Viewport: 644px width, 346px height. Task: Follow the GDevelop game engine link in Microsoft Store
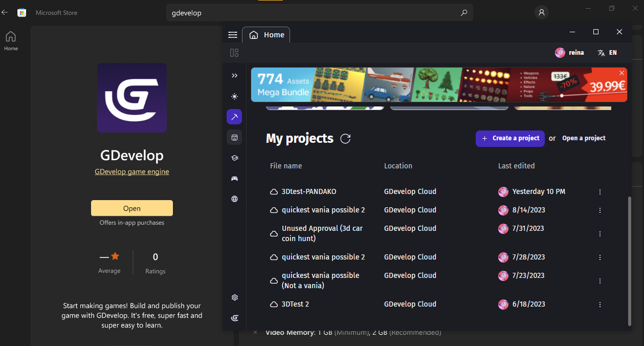(x=132, y=172)
